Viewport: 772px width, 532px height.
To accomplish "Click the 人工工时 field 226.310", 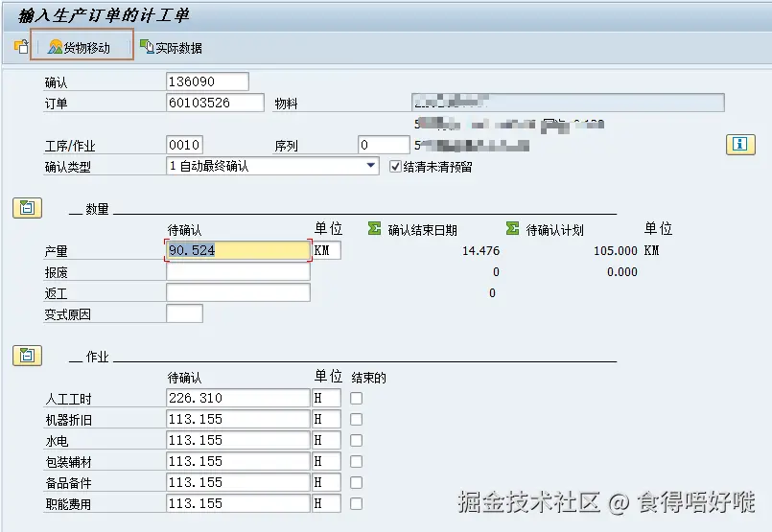I will tap(238, 398).
